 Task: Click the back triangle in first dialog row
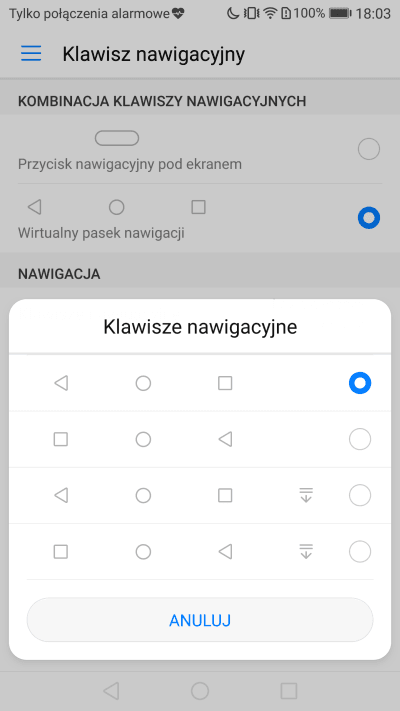click(61, 383)
